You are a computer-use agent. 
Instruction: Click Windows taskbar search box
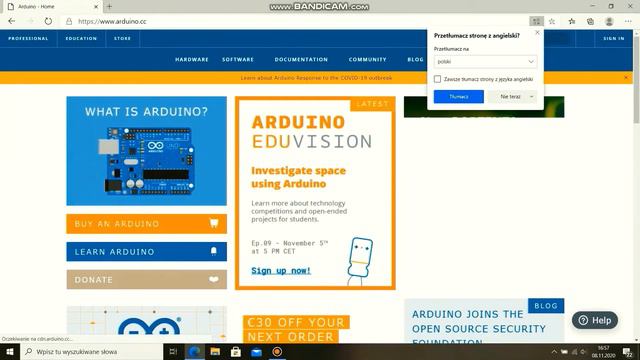pyautogui.click(x=91, y=351)
